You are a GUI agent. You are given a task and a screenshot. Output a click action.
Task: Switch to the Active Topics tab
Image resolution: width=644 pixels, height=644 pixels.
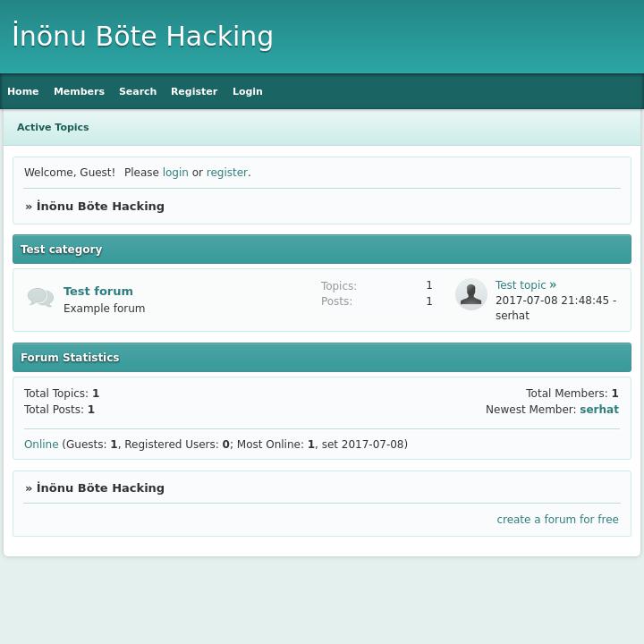pos(53,127)
